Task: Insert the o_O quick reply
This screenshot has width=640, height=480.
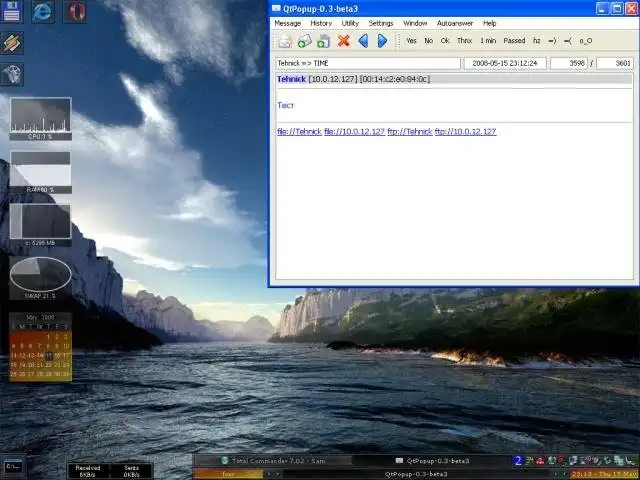Action: [586, 40]
